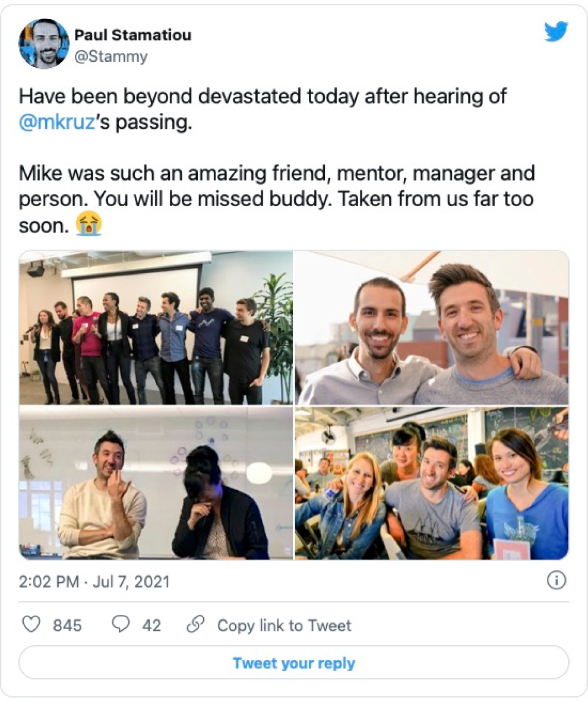Open the restaurant group photo with chalkboards
This screenshot has width=588, height=701.
(432, 483)
